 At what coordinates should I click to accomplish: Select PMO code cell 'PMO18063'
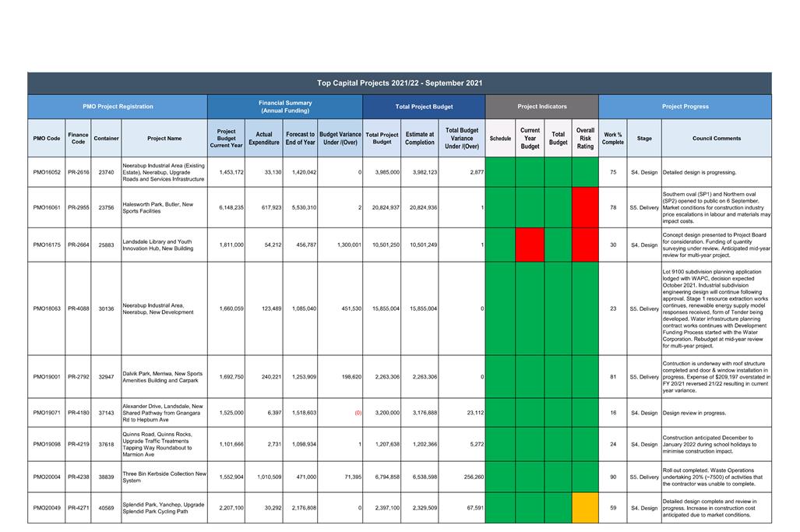(x=47, y=308)
